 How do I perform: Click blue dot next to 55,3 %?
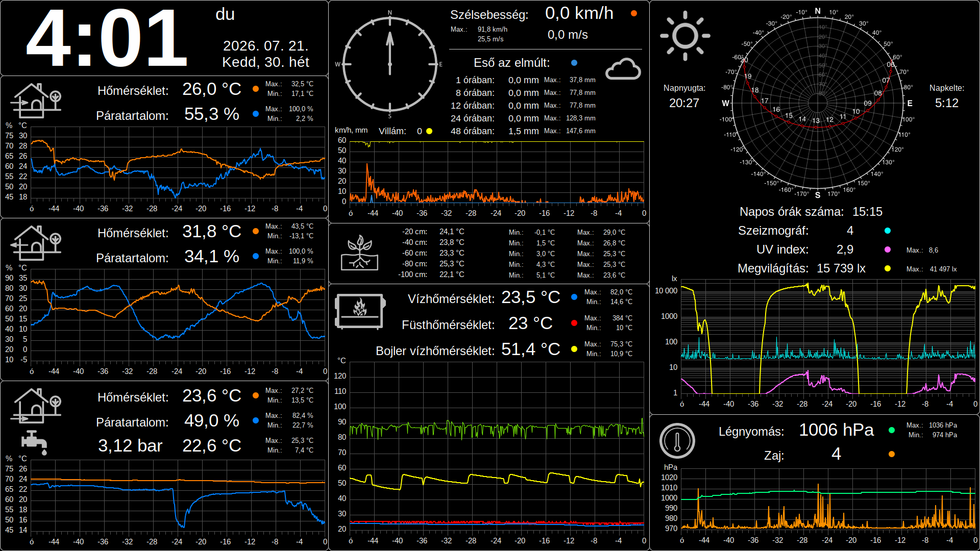coord(256,114)
